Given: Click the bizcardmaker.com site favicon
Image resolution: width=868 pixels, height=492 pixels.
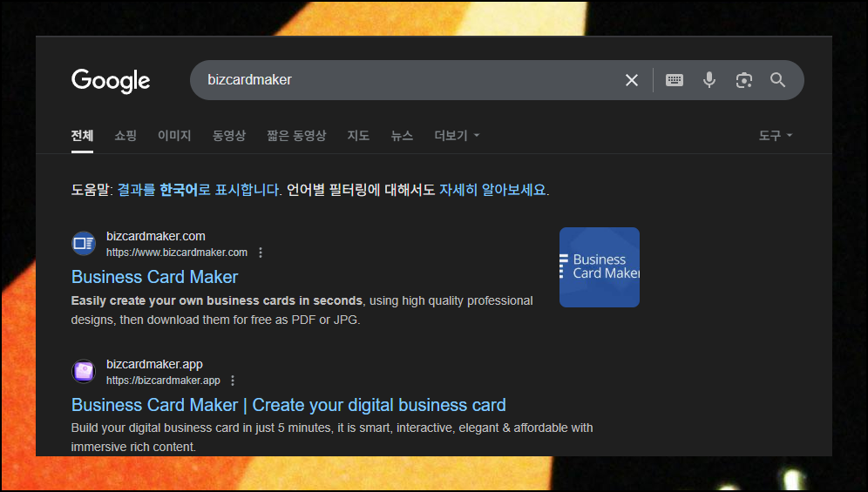Looking at the screenshot, I should point(84,244).
